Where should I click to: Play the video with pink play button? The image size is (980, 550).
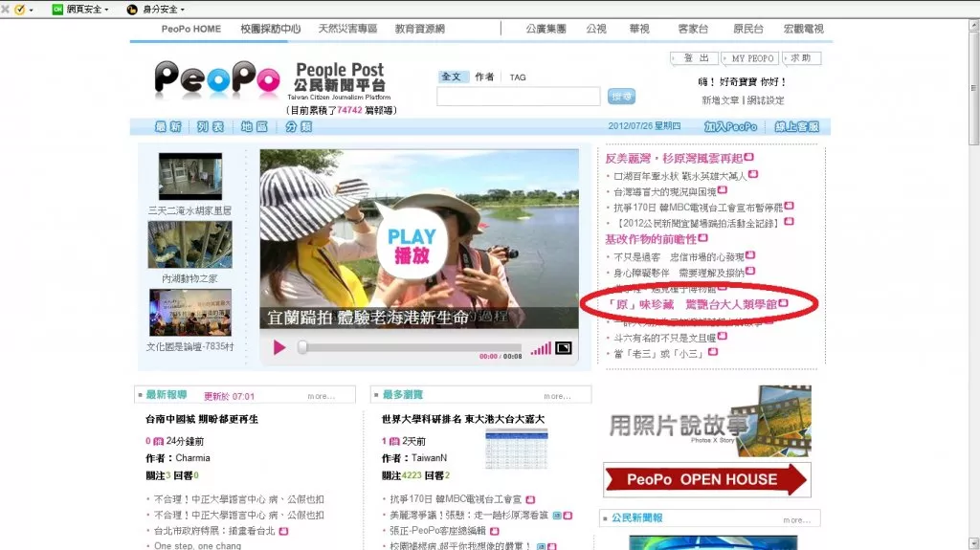[278, 347]
